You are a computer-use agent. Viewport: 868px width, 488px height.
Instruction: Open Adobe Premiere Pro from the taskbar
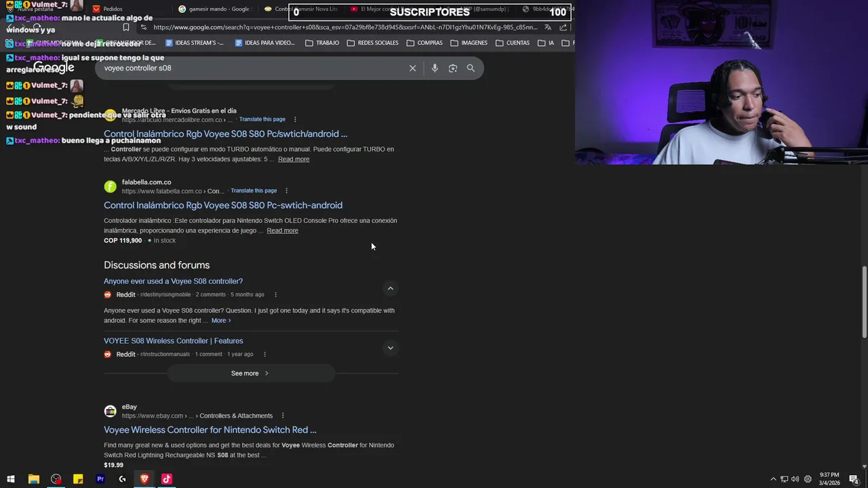[100, 479]
